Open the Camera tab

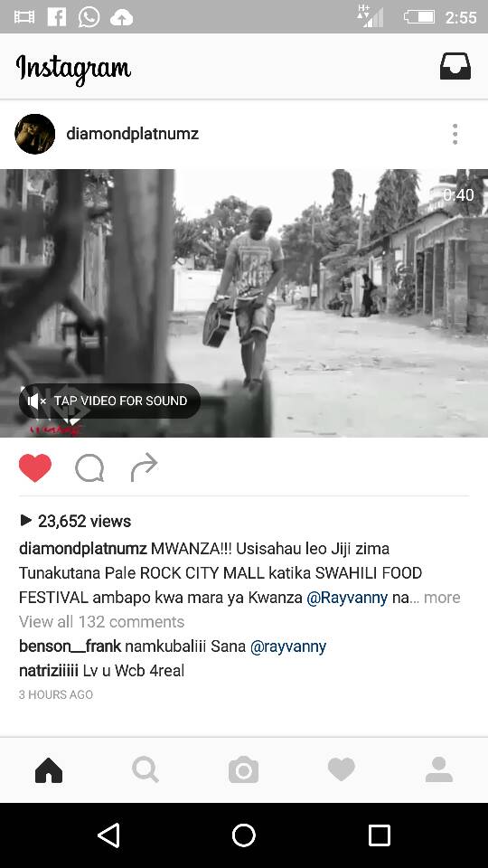point(243,770)
